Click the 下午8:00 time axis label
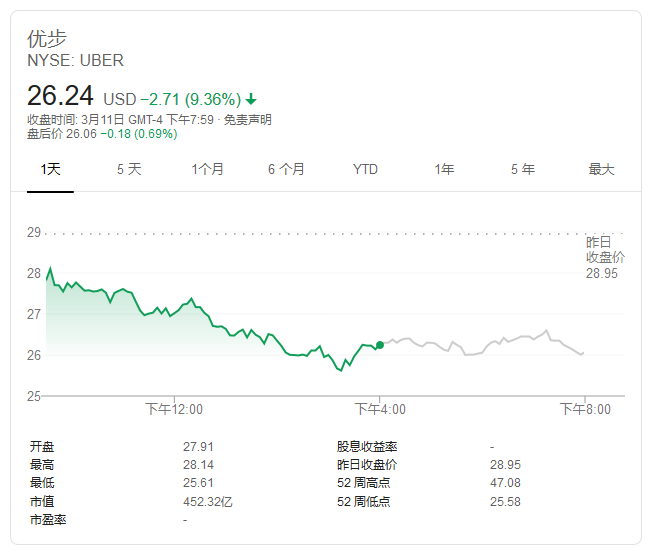Screen dimensions: 652x558 point(584,409)
